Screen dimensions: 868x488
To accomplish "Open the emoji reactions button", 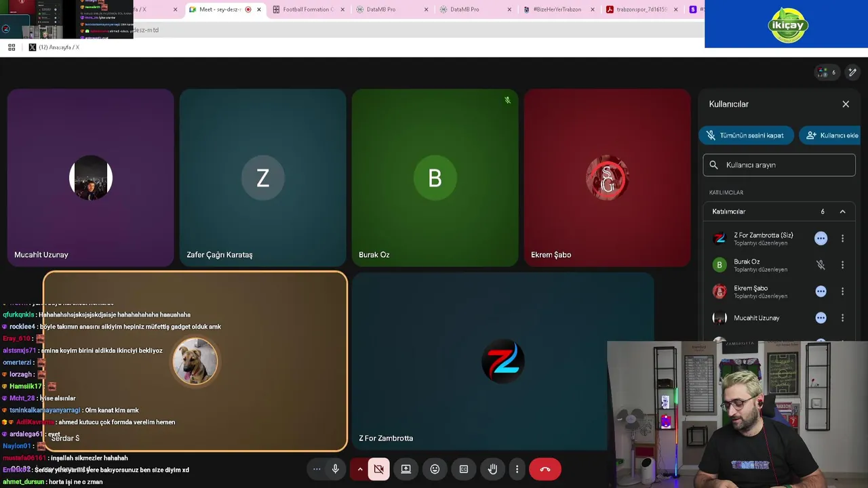I will (x=435, y=469).
